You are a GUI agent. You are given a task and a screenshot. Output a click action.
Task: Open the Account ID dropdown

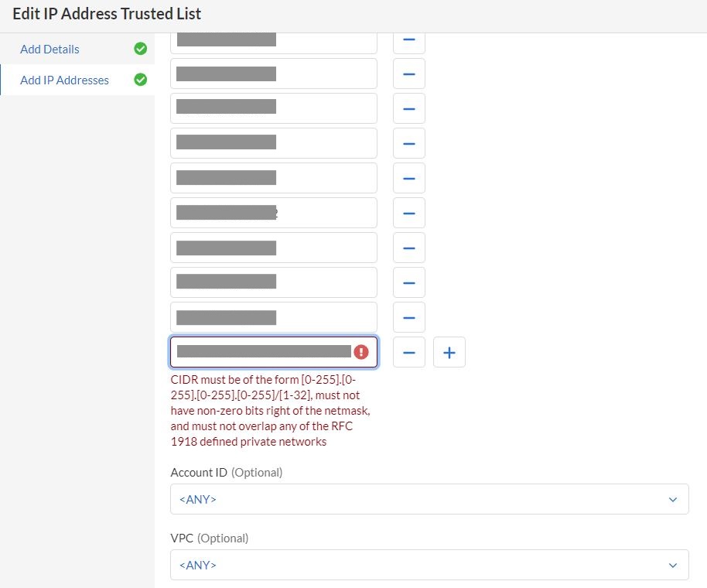click(x=429, y=499)
